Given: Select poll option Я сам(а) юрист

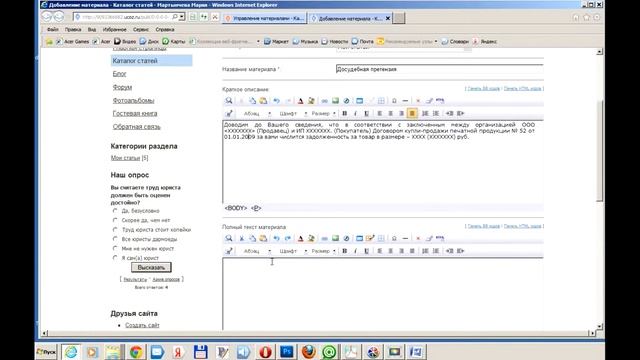Looking at the screenshot, I should coord(115,258).
